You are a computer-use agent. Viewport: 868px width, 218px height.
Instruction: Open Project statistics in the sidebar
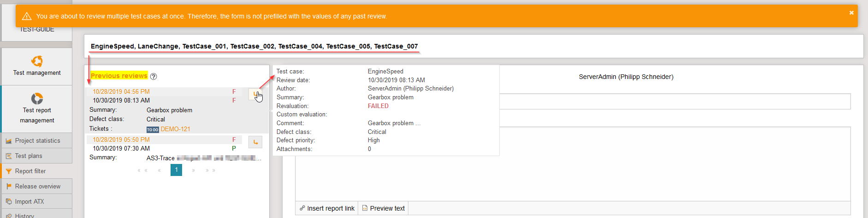[x=37, y=141]
